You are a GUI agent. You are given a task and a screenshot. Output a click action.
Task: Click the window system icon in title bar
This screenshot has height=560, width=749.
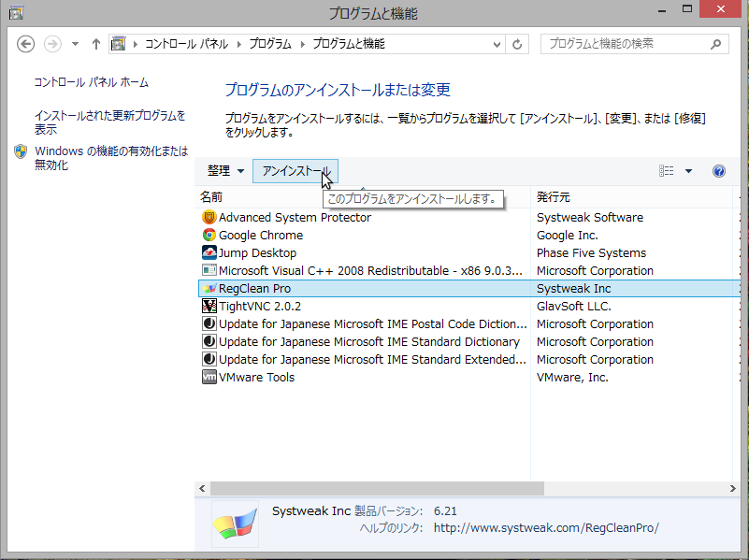[x=16, y=12]
